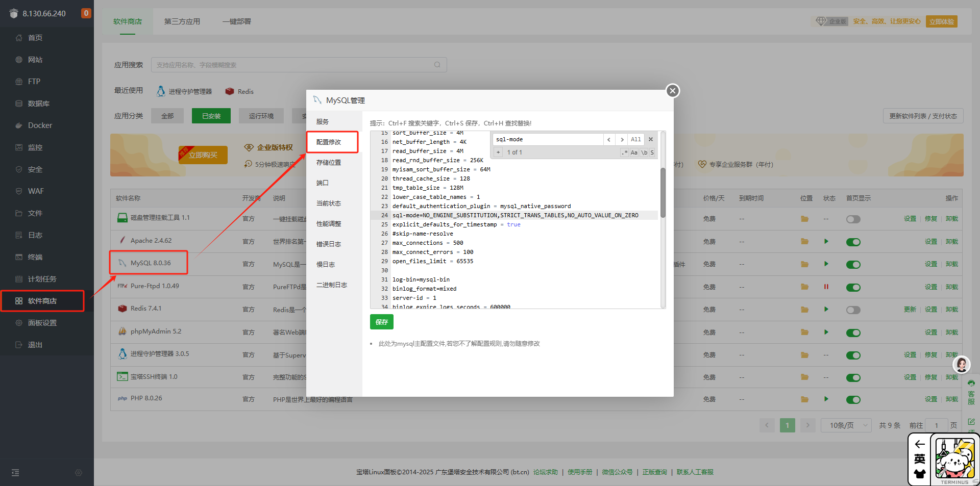Jump to next search match arrow
980x486 pixels.
point(622,139)
